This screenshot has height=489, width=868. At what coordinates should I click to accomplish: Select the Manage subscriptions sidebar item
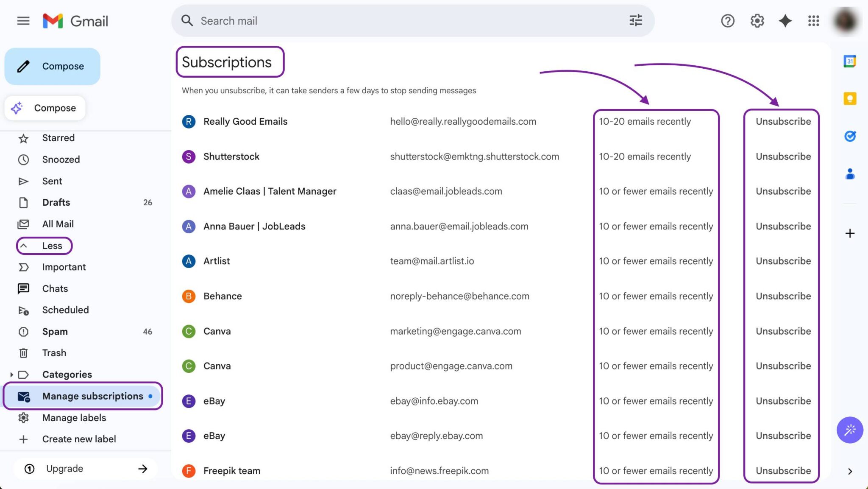point(92,396)
